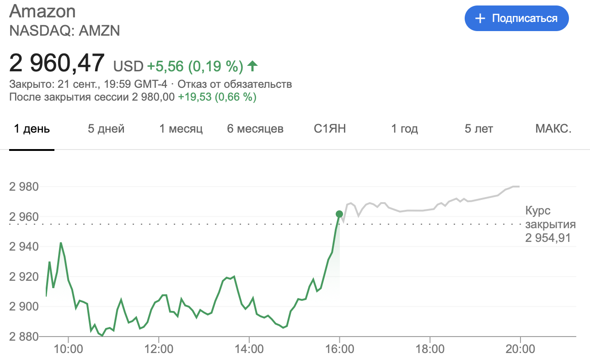The image size is (590, 364).
Task: Click the NASDAQ: AMZN ticker label
Action: 64,30
